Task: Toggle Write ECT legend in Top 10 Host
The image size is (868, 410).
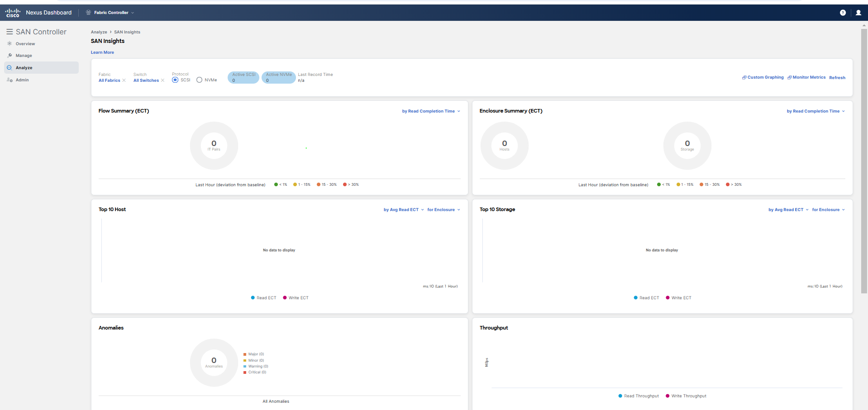Action: [296, 298]
